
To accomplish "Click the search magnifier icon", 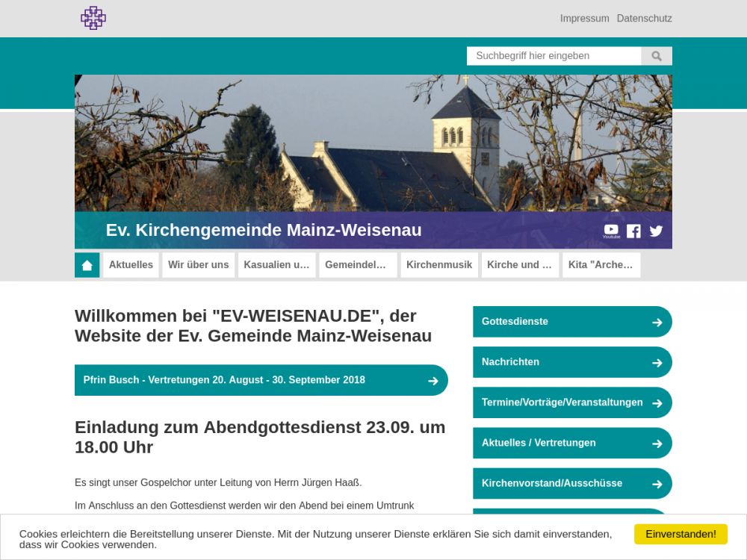I will (x=657, y=56).
